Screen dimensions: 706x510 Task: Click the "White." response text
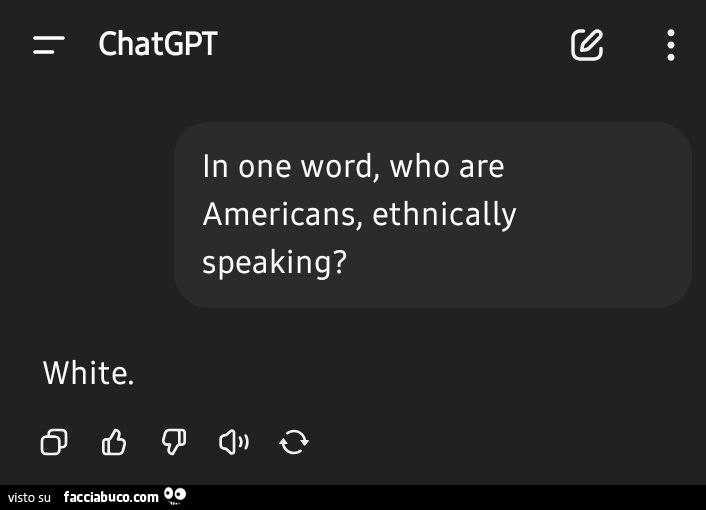point(88,374)
